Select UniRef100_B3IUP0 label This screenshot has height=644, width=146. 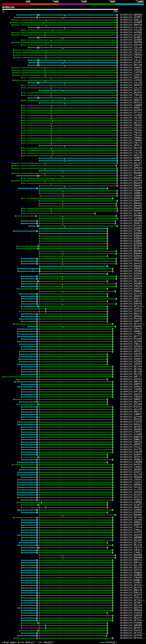(131, 63)
